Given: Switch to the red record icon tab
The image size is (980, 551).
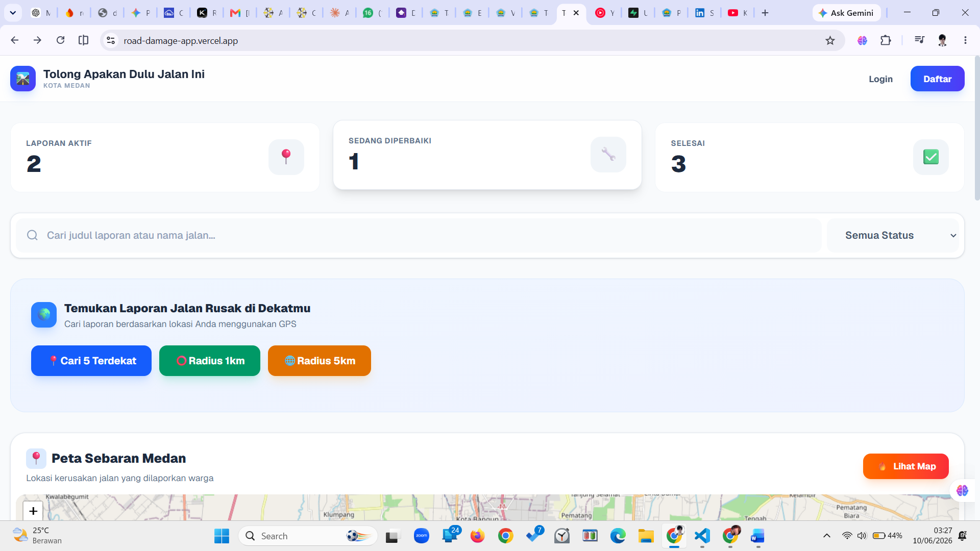Looking at the screenshot, I should click(605, 13).
